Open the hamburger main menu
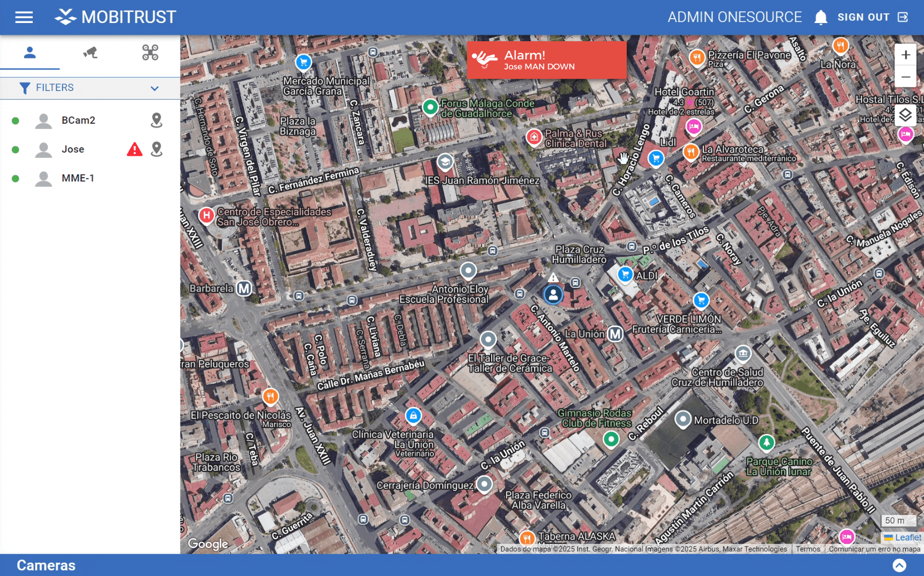 24,17
